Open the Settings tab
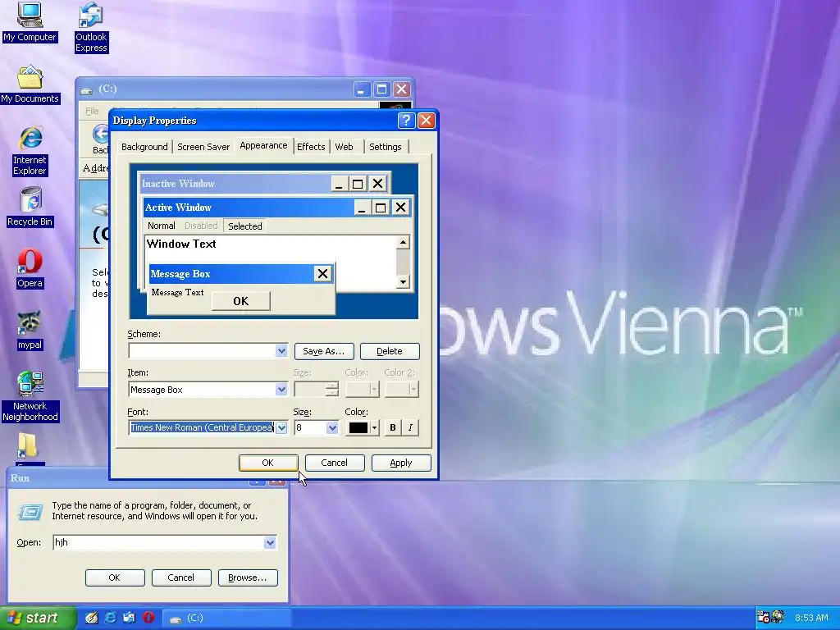This screenshot has width=840, height=630. (x=386, y=147)
